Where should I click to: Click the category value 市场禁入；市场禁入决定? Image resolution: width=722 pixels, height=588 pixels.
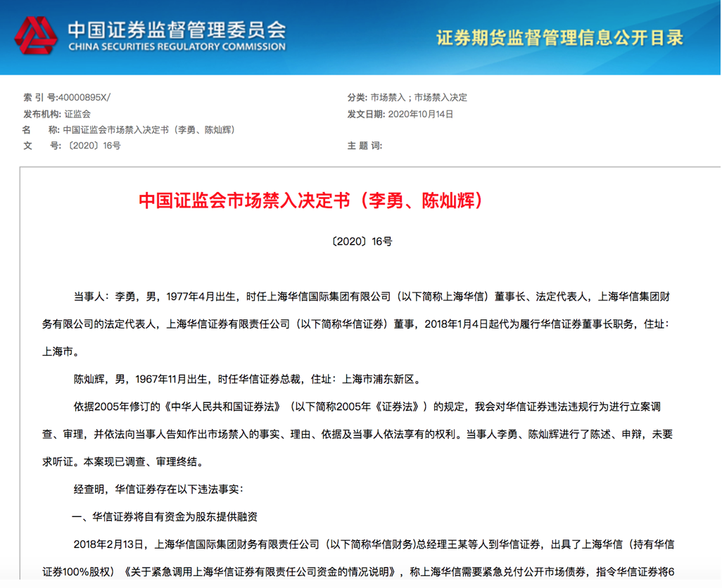pyautogui.click(x=419, y=98)
